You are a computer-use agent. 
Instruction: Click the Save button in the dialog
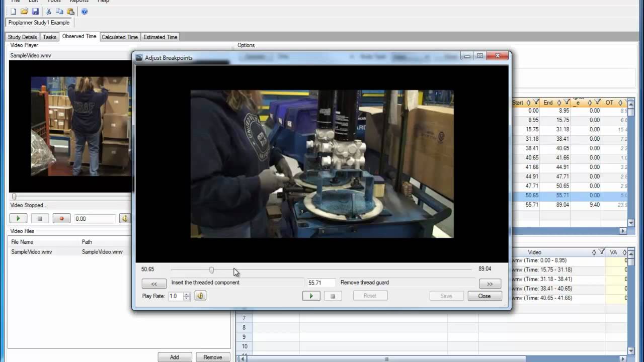[x=446, y=296]
